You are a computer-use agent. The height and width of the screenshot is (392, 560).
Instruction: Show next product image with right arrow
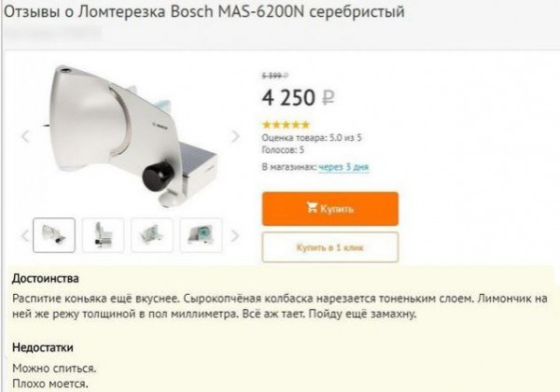[235, 136]
